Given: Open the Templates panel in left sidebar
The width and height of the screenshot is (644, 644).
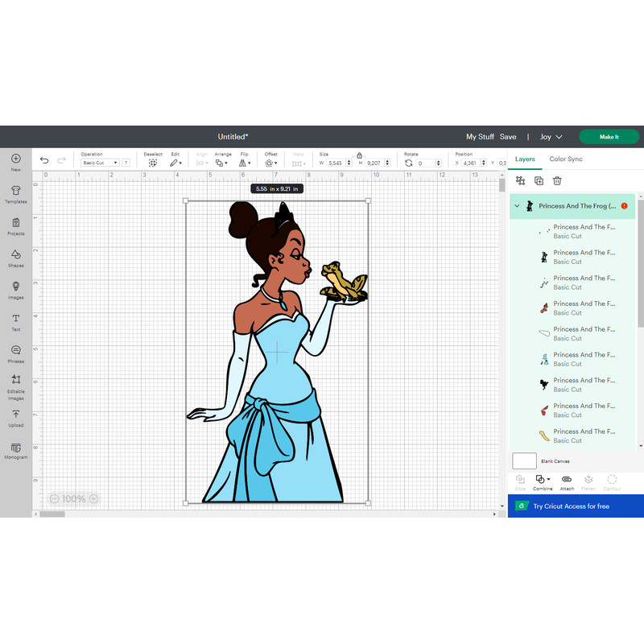Looking at the screenshot, I should pos(16,193).
